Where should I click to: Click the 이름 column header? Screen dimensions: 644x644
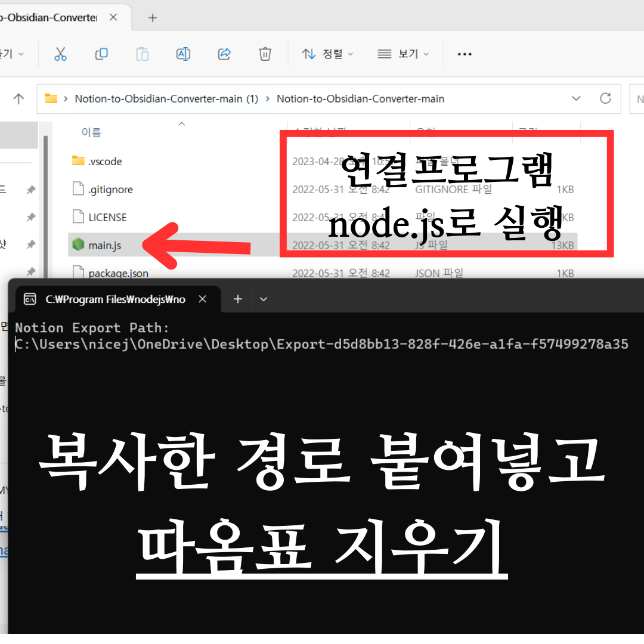[91, 132]
